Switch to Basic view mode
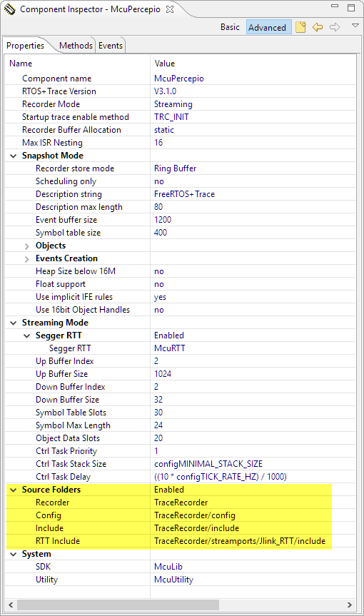Viewport: 364px width, 616px height. pyautogui.click(x=230, y=27)
